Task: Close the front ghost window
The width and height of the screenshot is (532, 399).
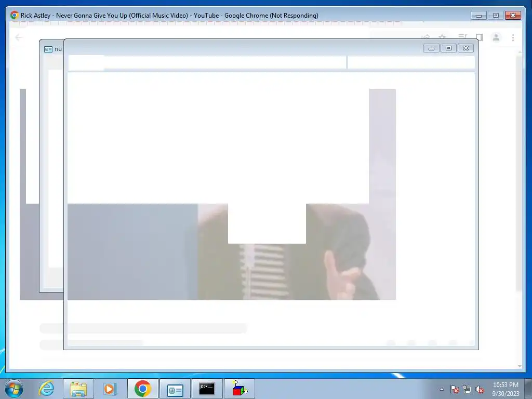Action: (465, 48)
